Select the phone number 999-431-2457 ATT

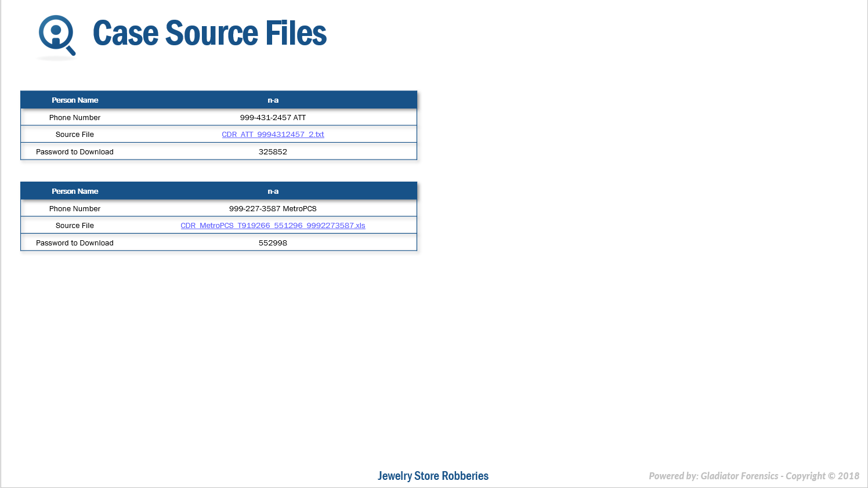(273, 118)
